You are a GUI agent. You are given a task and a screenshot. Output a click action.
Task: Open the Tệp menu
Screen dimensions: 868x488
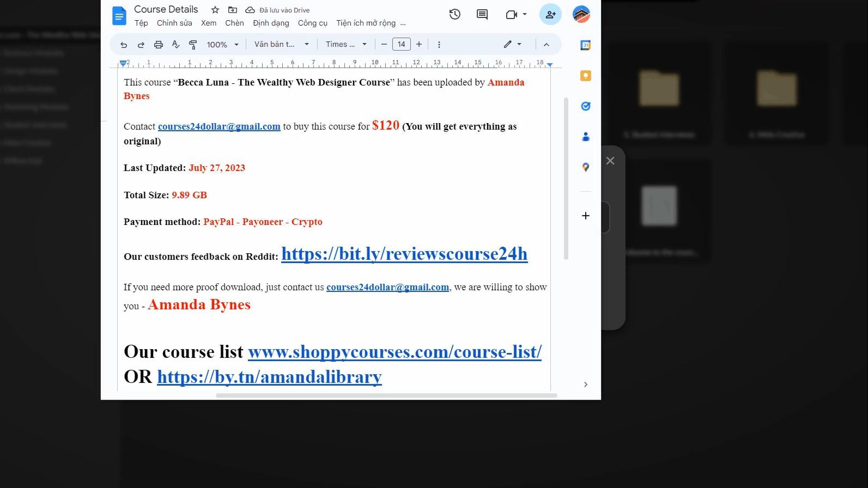(x=141, y=23)
